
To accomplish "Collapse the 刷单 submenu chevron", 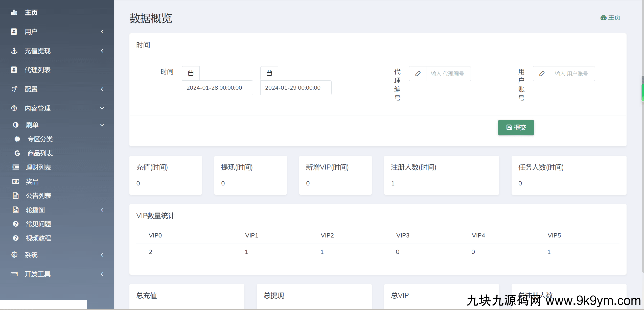I will (102, 125).
